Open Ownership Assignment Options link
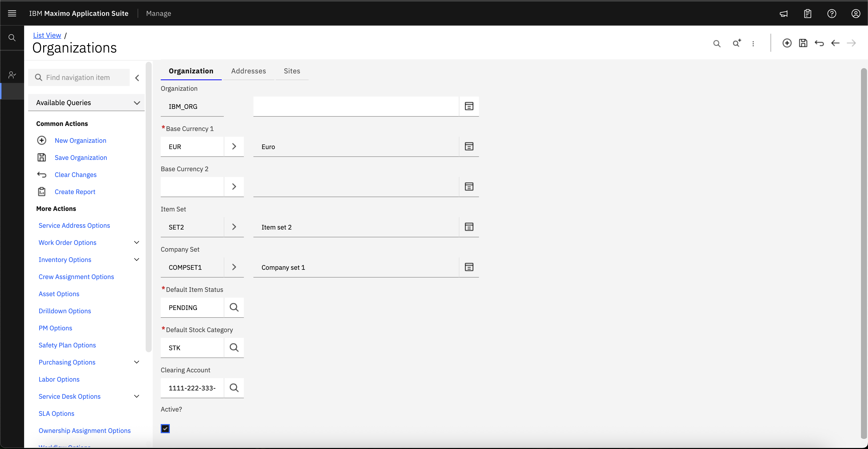The image size is (868, 449). click(85, 431)
